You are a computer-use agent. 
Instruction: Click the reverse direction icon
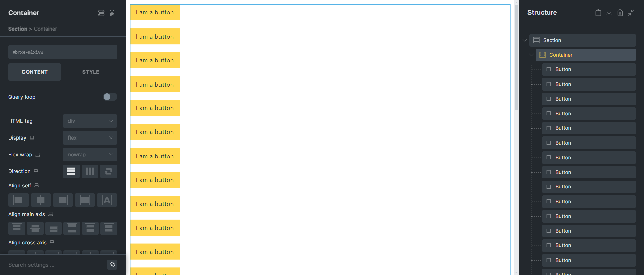point(108,171)
